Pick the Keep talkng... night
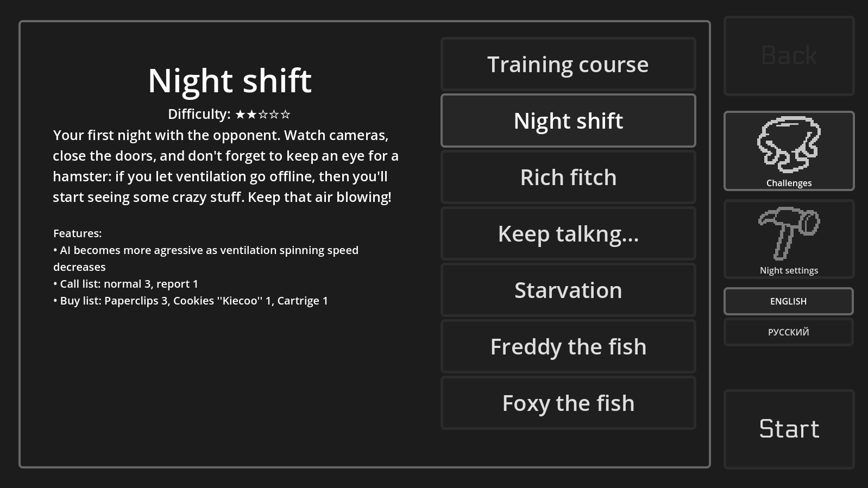Viewport: 868px width, 488px height. [x=568, y=234]
